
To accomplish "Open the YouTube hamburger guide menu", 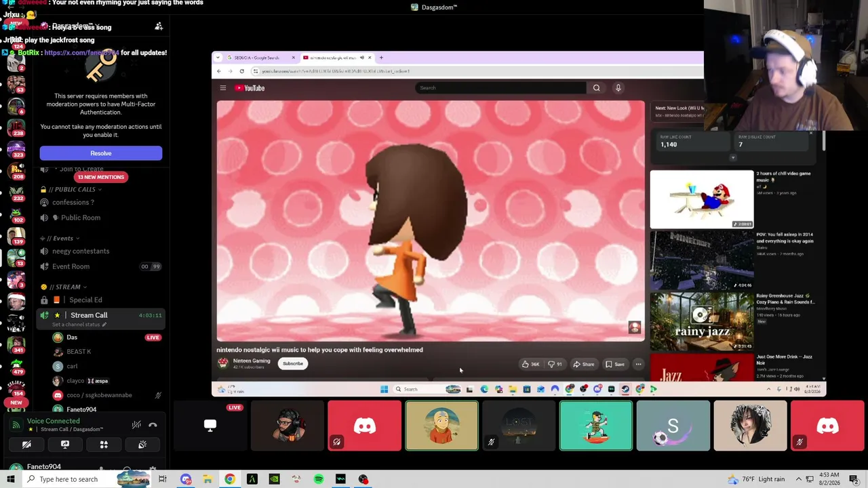I will pos(222,88).
